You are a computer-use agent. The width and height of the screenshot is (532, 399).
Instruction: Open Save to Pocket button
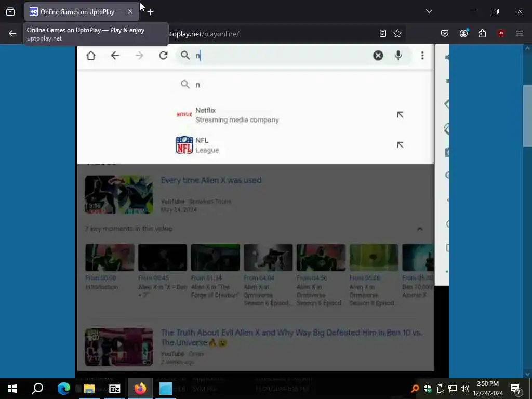pos(445,33)
